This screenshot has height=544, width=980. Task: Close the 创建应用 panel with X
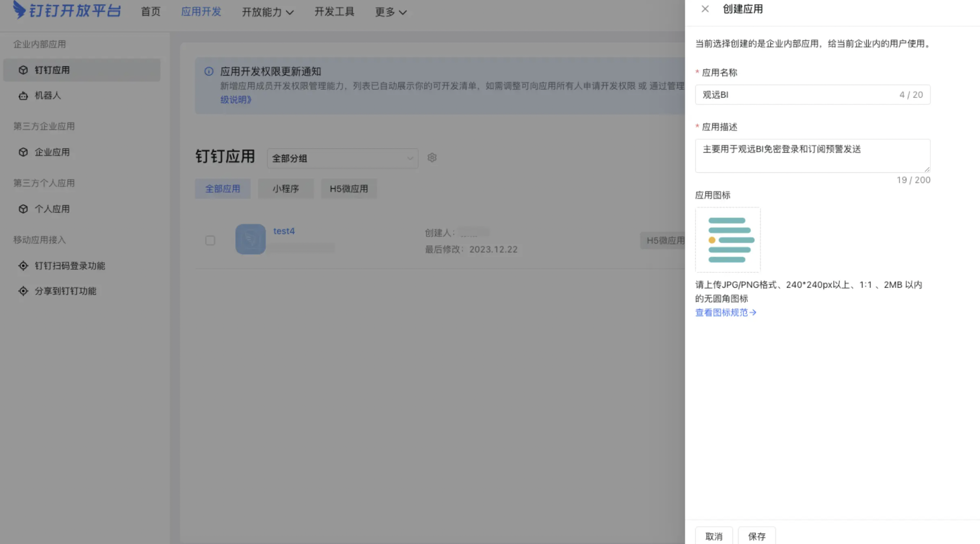[x=705, y=9]
